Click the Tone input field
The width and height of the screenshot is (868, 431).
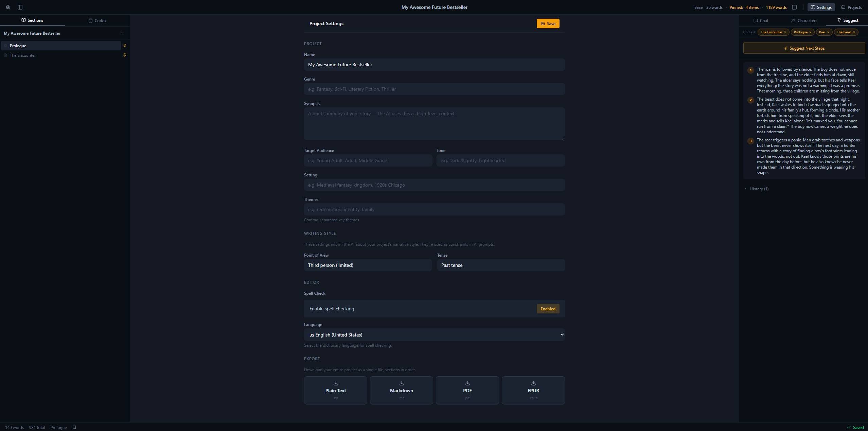coord(501,160)
